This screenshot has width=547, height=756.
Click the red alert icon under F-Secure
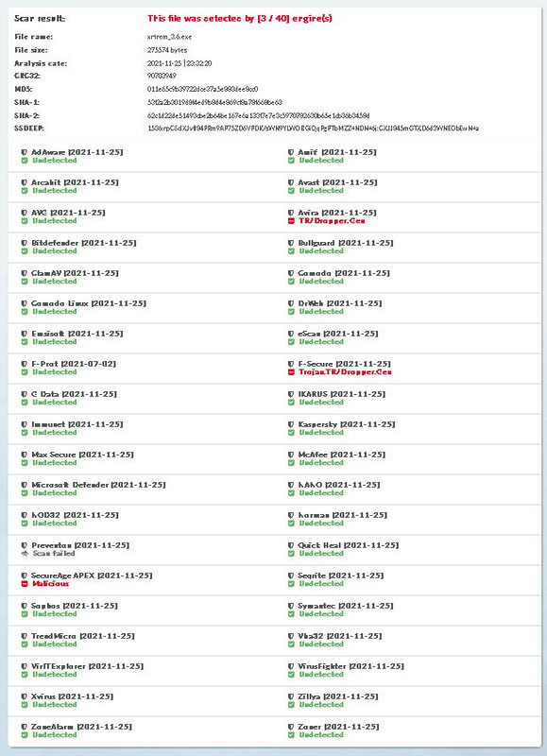291,372
